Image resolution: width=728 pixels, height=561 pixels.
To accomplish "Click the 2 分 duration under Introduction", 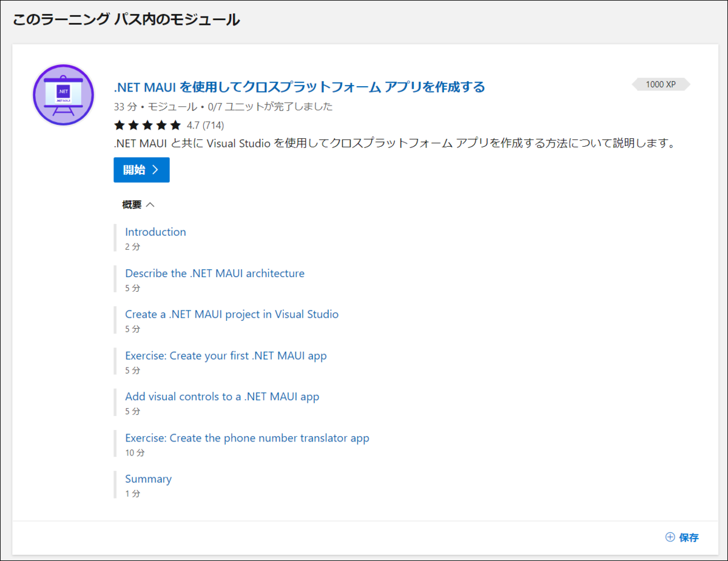I will point(132,247).
